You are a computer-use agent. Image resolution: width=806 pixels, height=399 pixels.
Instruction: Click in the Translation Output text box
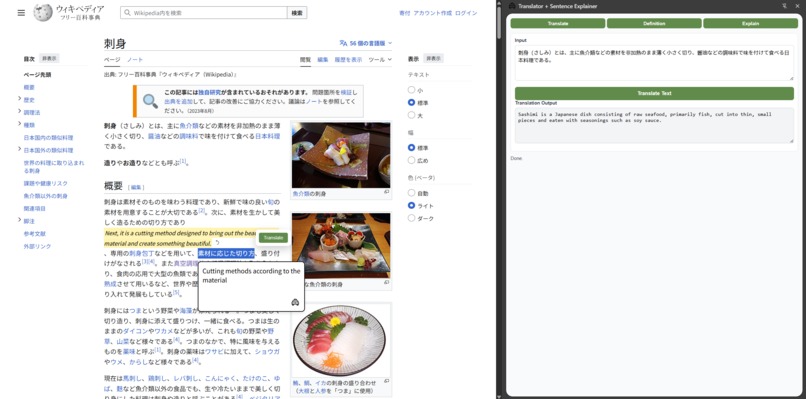654,125
